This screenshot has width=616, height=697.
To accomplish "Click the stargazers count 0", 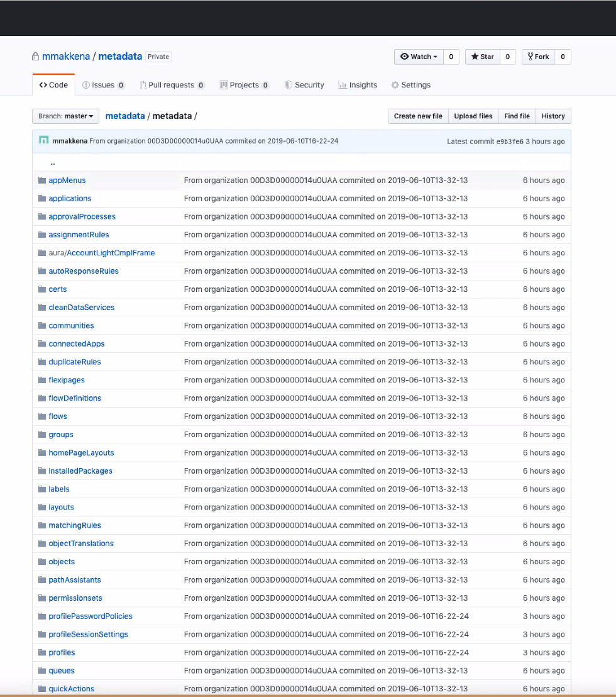I will (x=508, y=57).
